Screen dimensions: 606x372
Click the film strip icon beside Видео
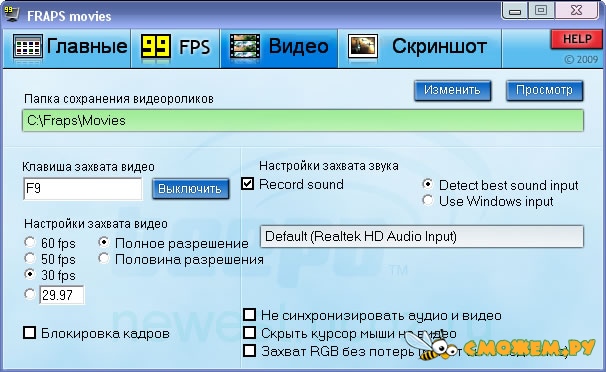pyautogui.click(x=245, y=46)
